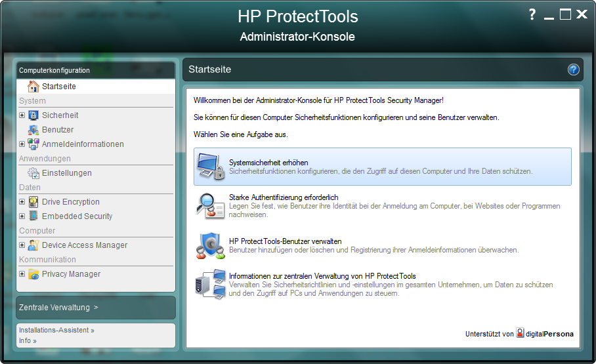The height and width of the screenshot is (364, 596).
Task: Open Benutzer in the sidebar
Action: (x=58, y=130)
